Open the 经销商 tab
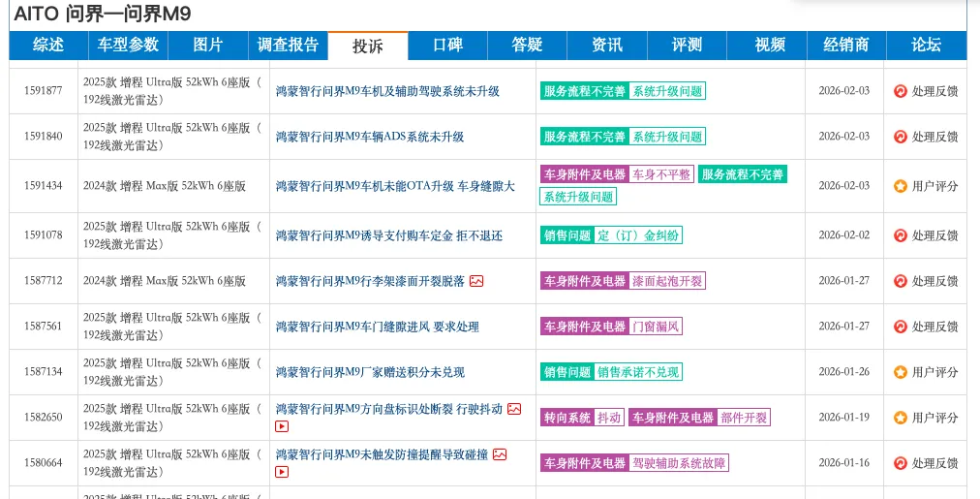 pyautogui.click(x=845, y=45)
